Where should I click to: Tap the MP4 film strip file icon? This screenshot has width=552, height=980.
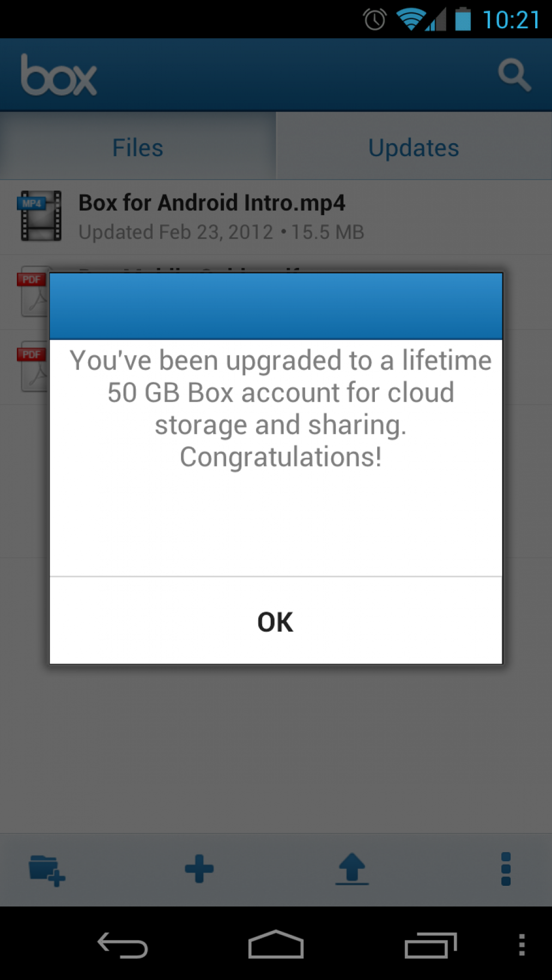(40, 216)
